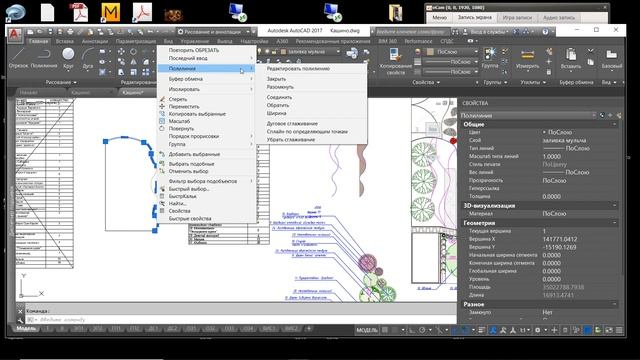Open the yellow M desktop shortcut
The image size is (640, 360).
(x=110, y=12)
